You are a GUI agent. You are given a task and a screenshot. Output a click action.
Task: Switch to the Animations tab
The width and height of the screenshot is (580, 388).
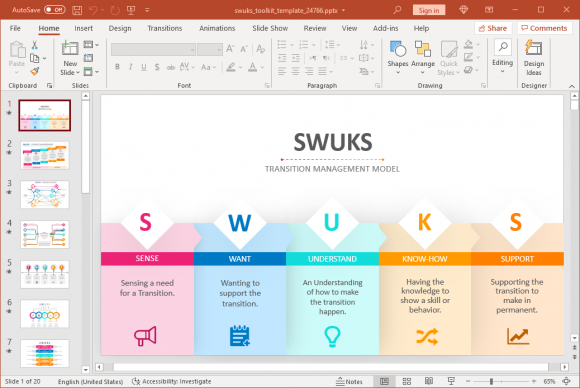pos(217,28)
